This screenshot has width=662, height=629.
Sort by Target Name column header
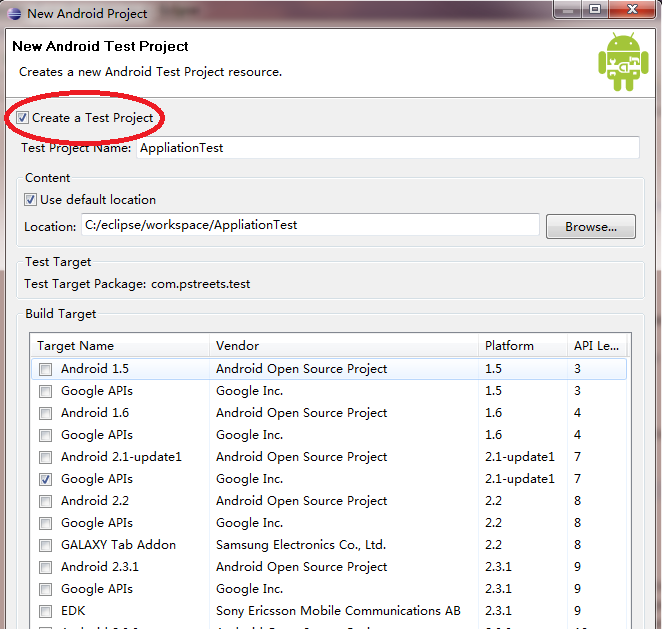pyautogui.click(x=119, y=346)
